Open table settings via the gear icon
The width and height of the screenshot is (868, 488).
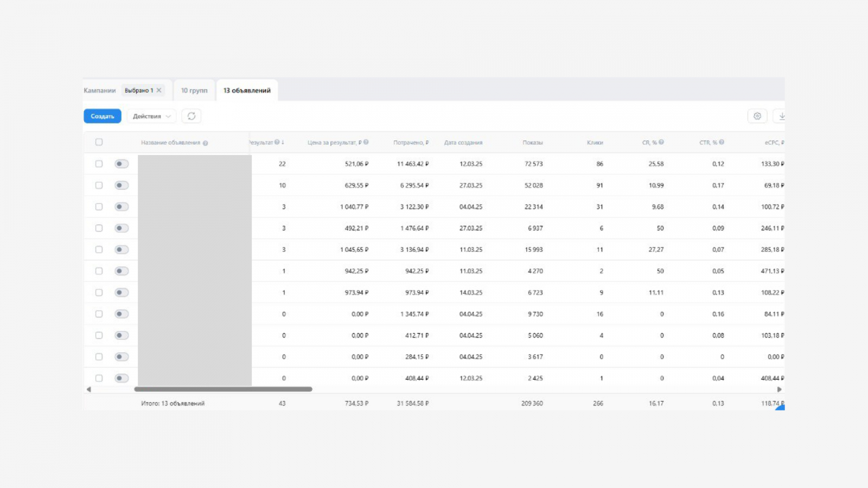(x=757, y=116)
